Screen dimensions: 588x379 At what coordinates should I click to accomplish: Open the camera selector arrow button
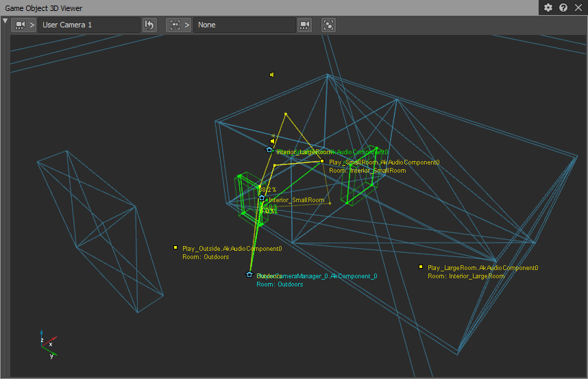23,25
